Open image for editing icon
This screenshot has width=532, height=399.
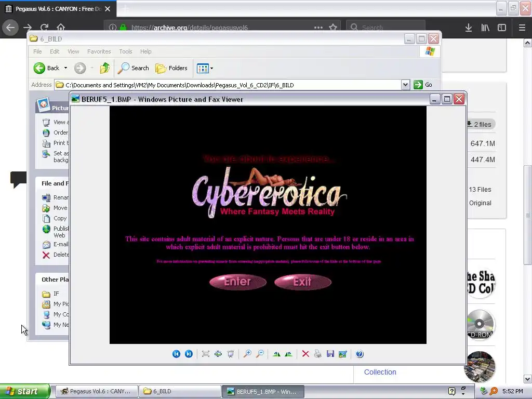(343, 354)
